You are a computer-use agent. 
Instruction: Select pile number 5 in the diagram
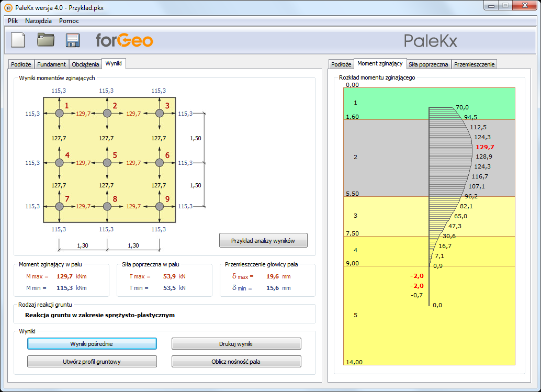[107, 163]
